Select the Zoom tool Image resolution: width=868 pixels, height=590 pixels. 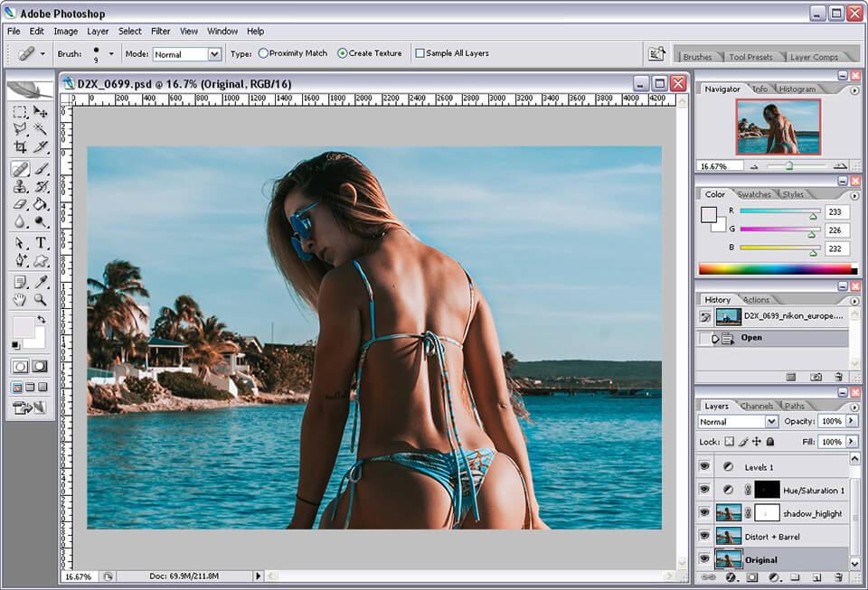point(38,297)
